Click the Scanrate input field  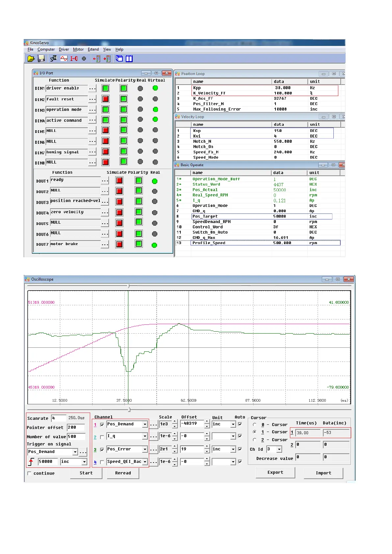59,418
